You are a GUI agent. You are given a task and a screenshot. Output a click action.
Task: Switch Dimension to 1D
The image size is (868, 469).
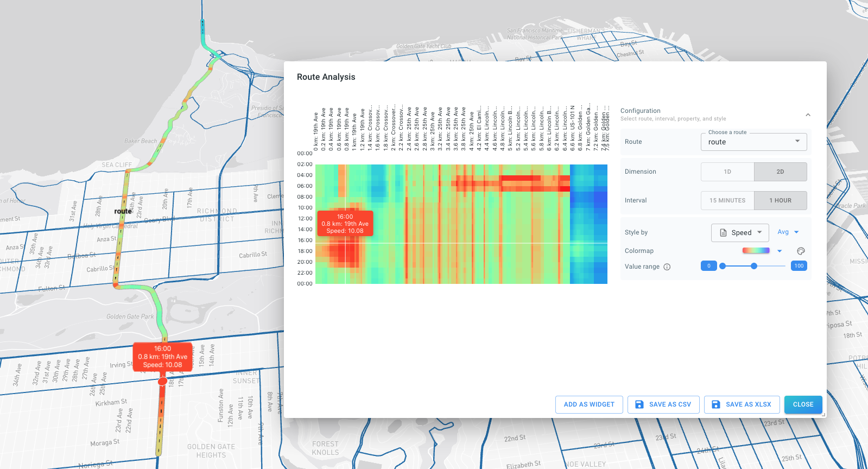(727, 172)
